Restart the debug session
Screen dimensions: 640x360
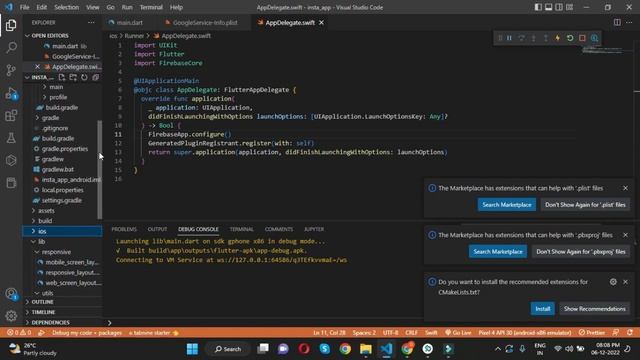(x=570, y=38)
